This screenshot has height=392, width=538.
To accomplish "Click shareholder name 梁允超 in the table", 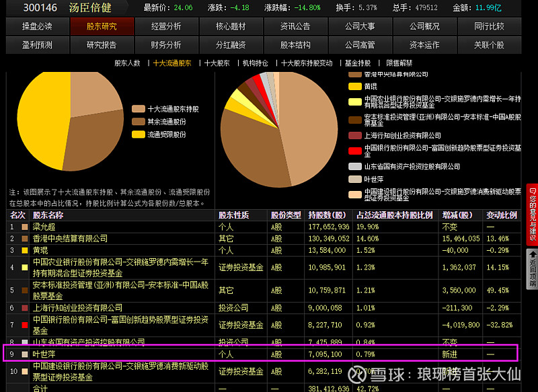I will (44, 227).
